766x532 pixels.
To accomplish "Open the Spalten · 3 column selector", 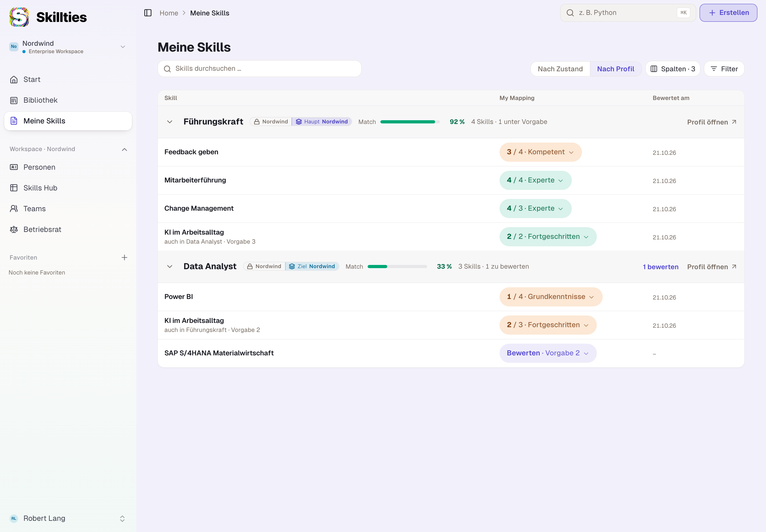I will tap(673, 69).
